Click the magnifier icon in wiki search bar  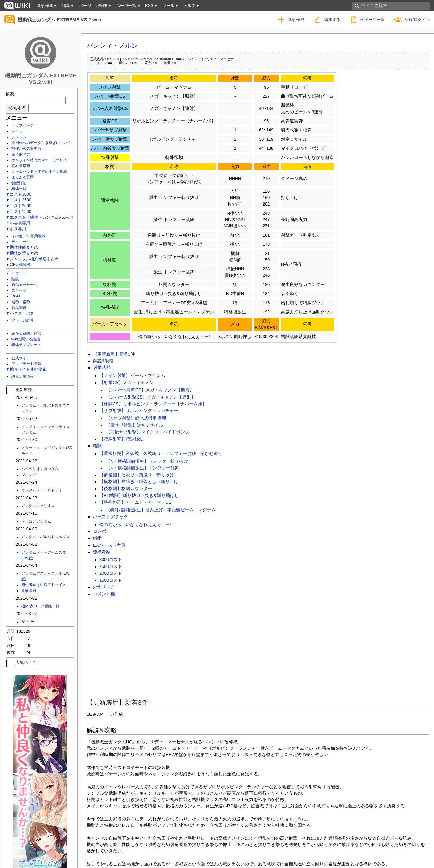click(357, 6)
